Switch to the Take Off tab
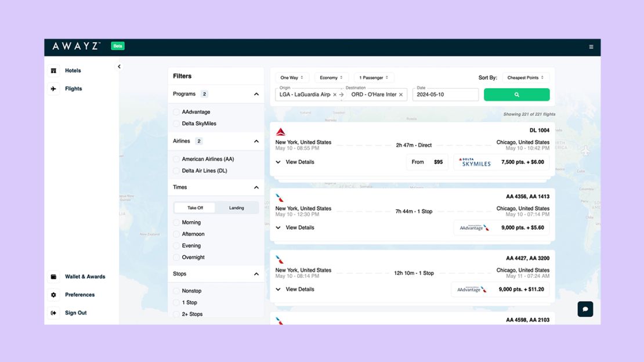Screen dimensions: 644x362 point(195,208)
